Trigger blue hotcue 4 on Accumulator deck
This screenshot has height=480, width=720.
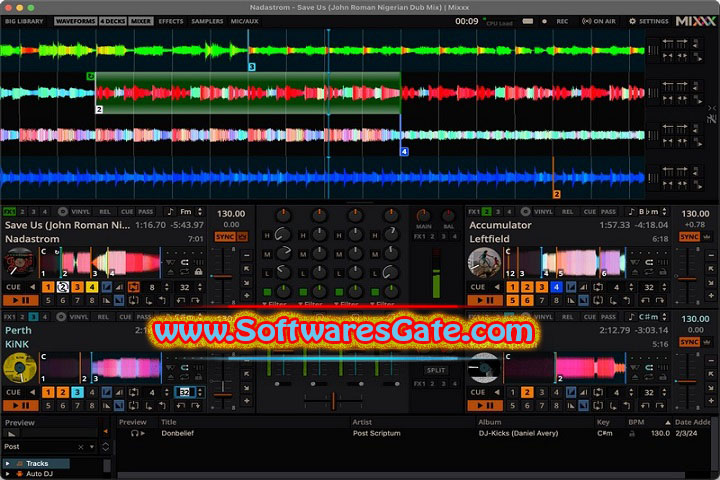coord(557,287)
